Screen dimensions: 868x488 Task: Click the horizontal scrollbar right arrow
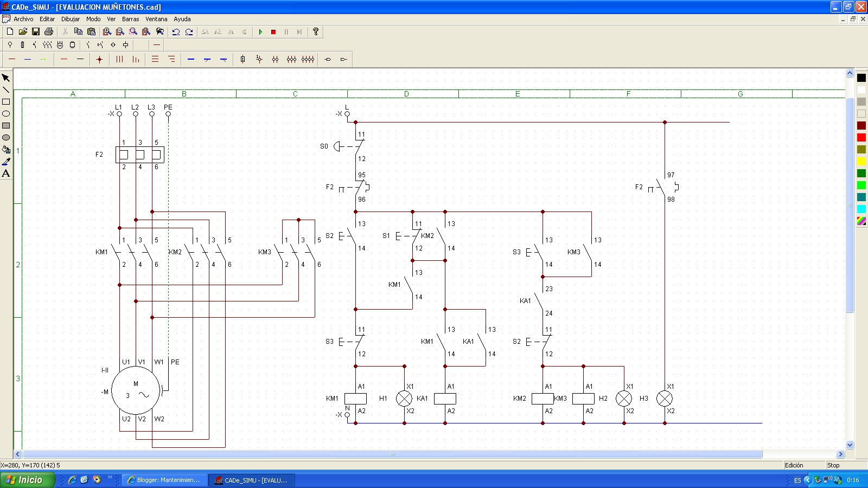pos(841,454)
